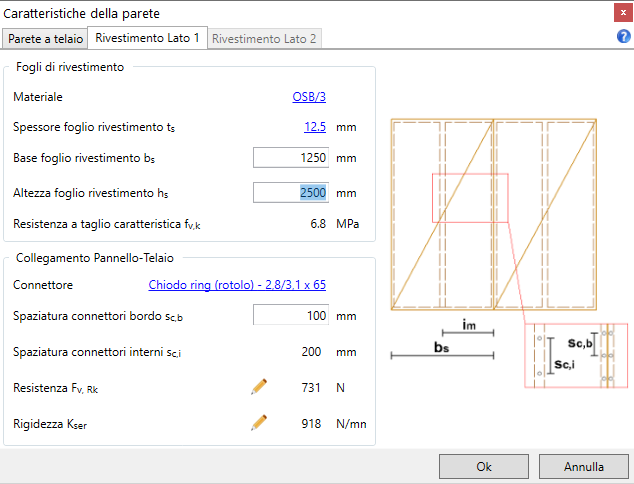Open the blue help question mark icon
The height and width of the screenshot is (484, 634).
tap(623, 36)
